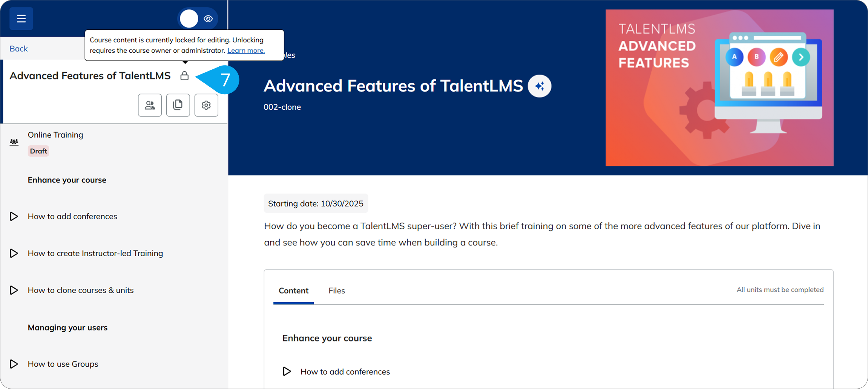Click the Draft status badge
Viewport: 868px width, 389px height.
[38, 151]
